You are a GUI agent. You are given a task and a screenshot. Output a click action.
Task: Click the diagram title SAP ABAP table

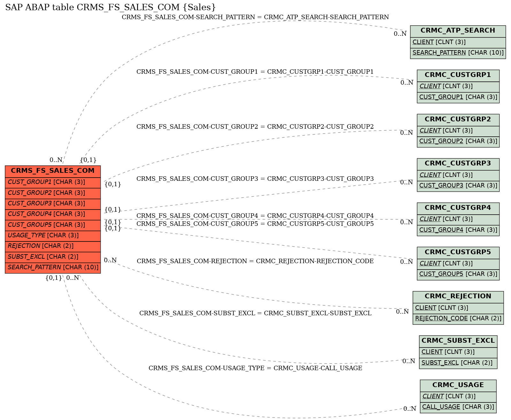tap(111, 7)
